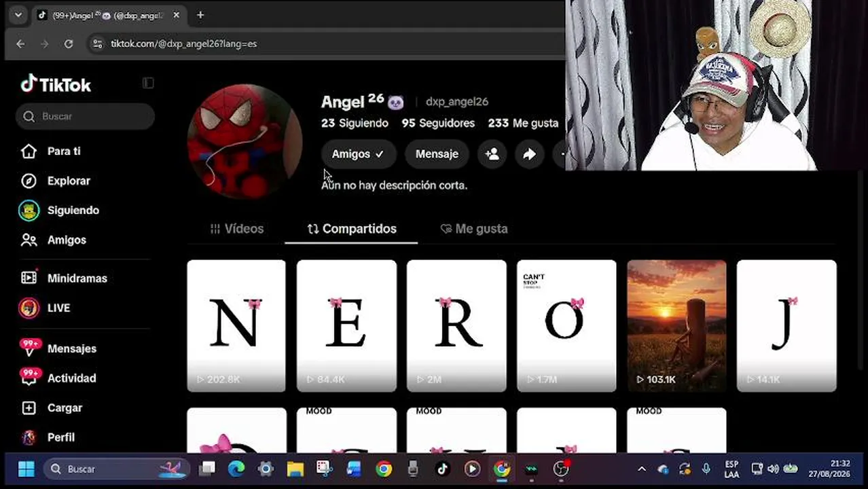Open Siguiendo feed
Screen dimensions: 868x489
click(73, 211)
